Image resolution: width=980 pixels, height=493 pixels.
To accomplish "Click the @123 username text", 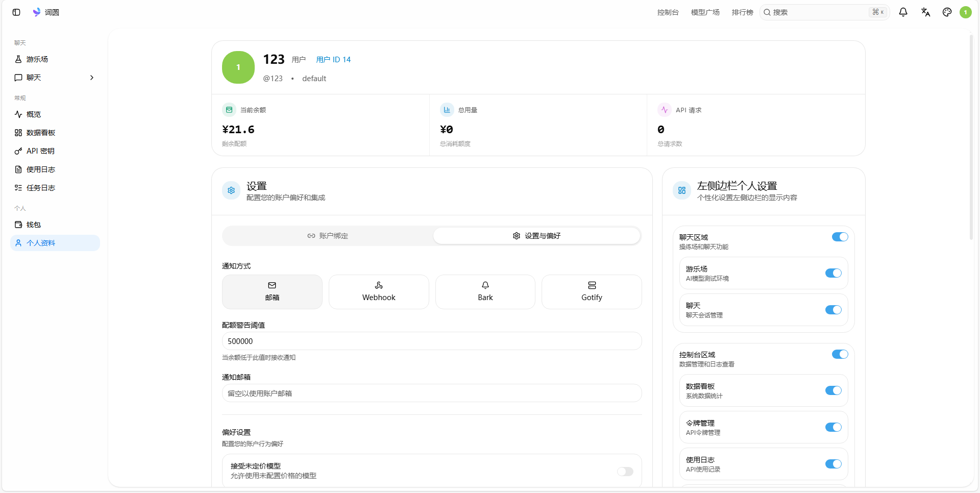I will pyautogui.click(x=273, y=79).
